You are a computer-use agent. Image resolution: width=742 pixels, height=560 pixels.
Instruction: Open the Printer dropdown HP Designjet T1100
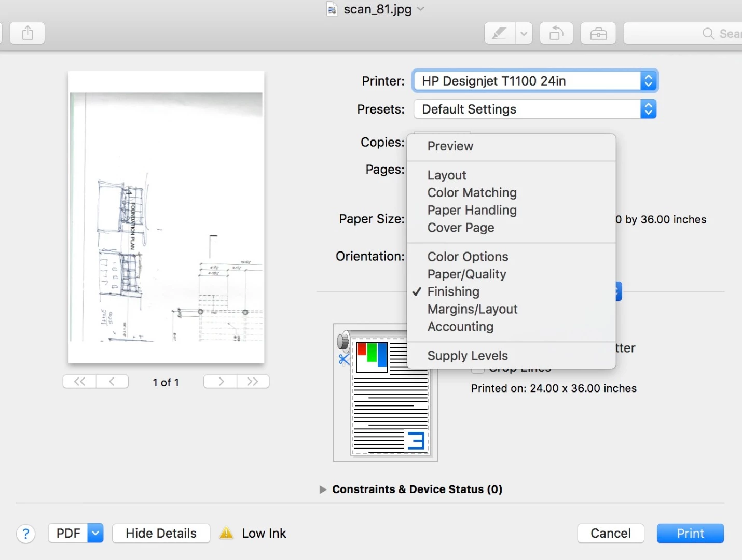click(x=535, y=81)
